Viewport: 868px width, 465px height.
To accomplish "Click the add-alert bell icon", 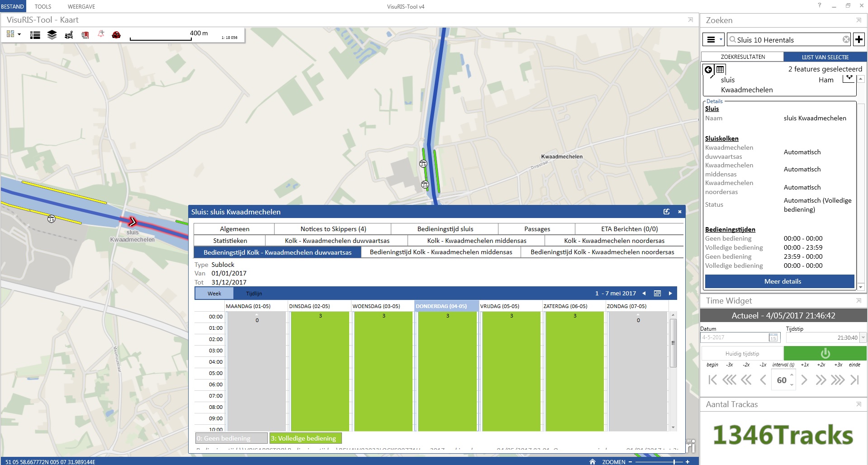I will (101, 34).
